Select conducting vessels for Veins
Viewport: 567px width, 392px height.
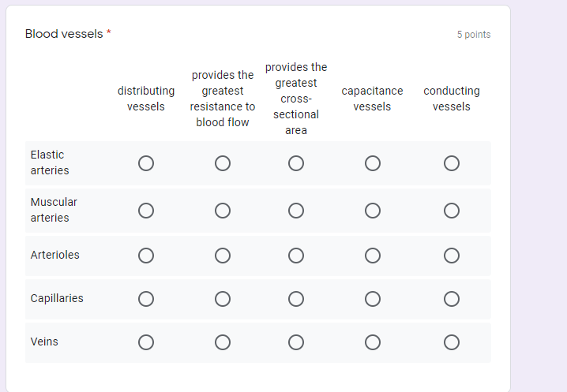point(452,342)
